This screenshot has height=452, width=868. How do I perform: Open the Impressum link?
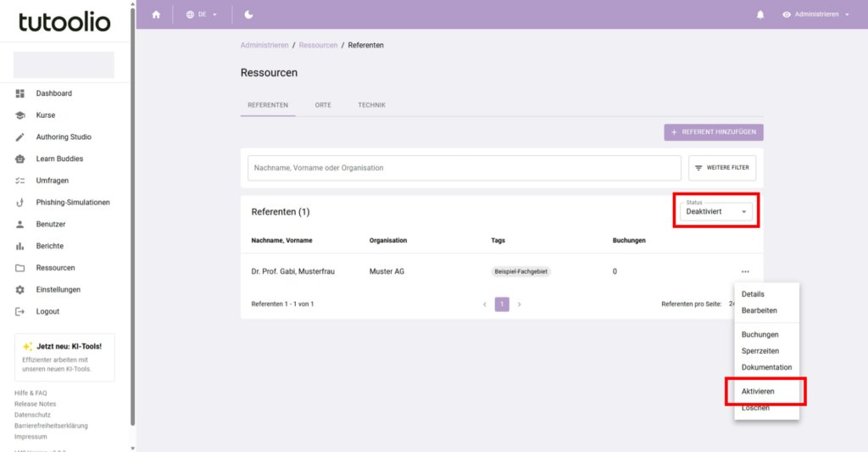[x=31, y=437]
